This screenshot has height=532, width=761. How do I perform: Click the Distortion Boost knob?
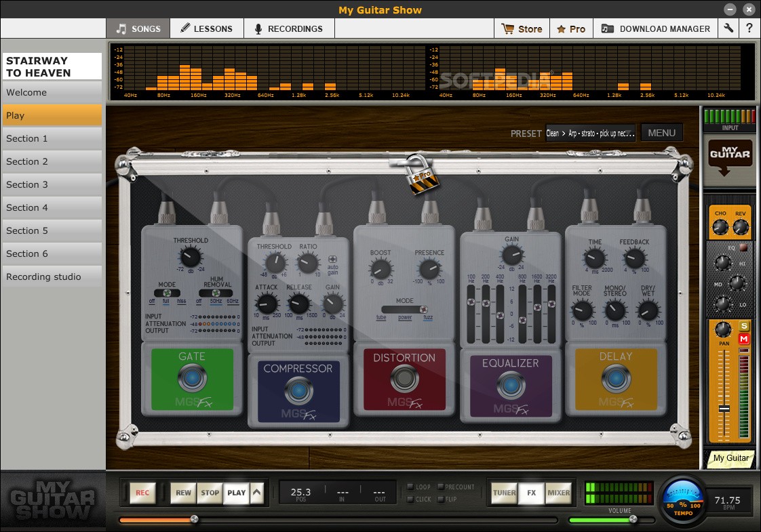pos(381,269)
